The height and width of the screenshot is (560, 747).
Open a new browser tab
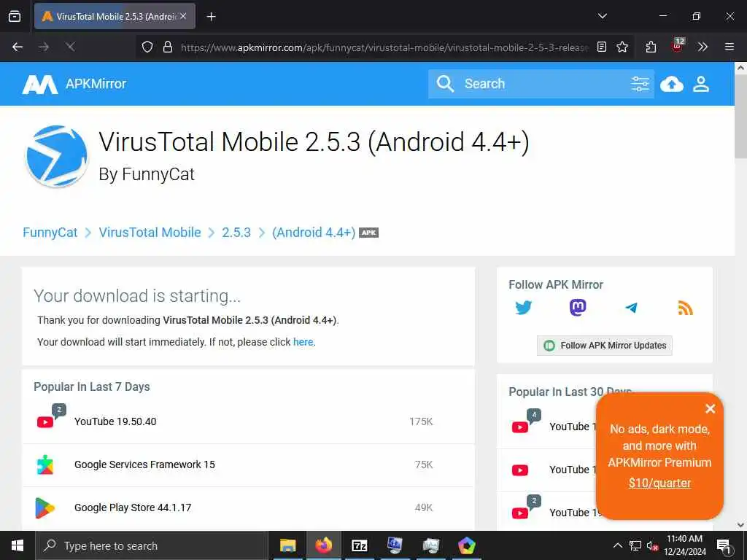coord(212,17)
